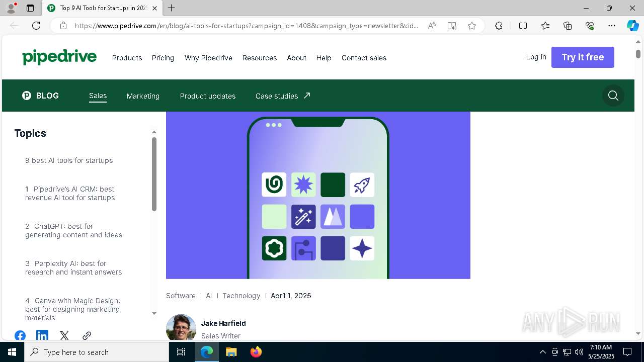Open the blog search magnifier icon
The width and height of the screenshot is (644, 362).
[613, 96]
